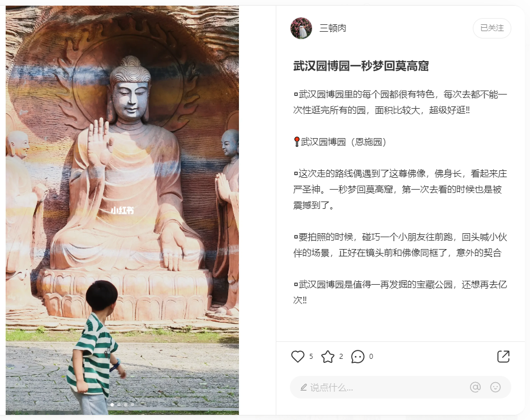Click the Buddha statue photo
This screenshot has height=420, width=530.
coord(122,210)
